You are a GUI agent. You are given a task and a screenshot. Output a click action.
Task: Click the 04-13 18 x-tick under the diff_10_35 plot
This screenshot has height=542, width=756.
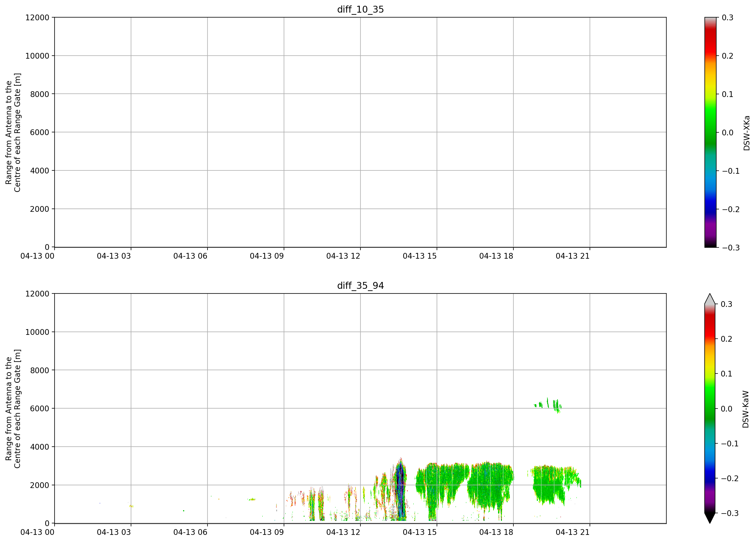click(x=496, y=256)
